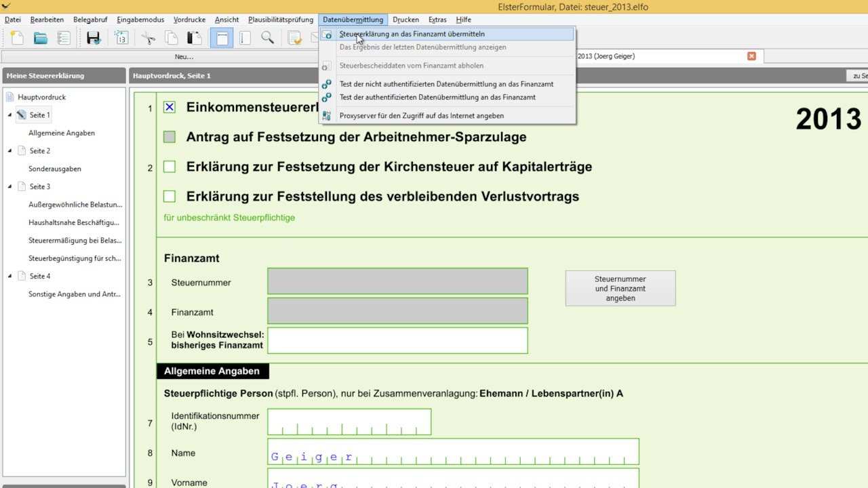Image resolution: width=868 pixels, height=488 pixels.
Task: Click the save floppy disk icon
Action: [x=94, y=38]
